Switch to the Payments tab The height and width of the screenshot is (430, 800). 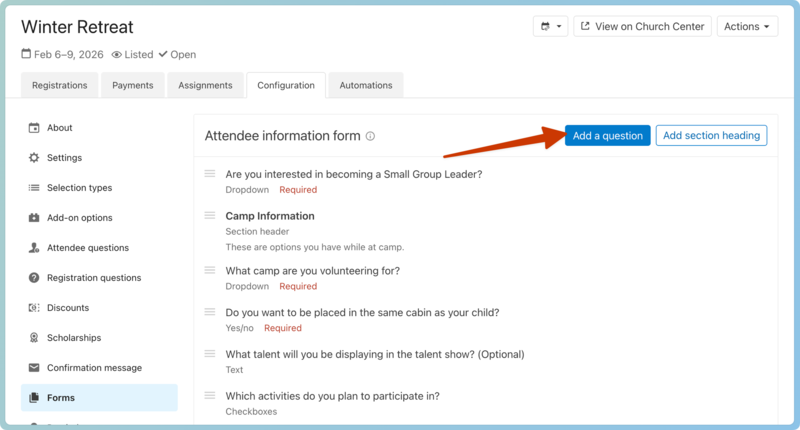click(132, 86)
